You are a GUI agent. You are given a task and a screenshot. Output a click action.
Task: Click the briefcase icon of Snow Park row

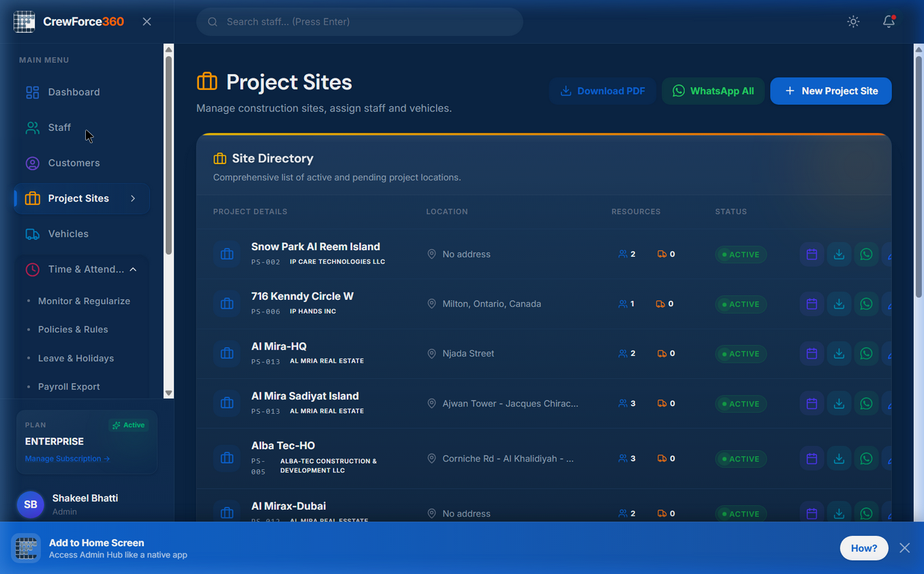227,254
